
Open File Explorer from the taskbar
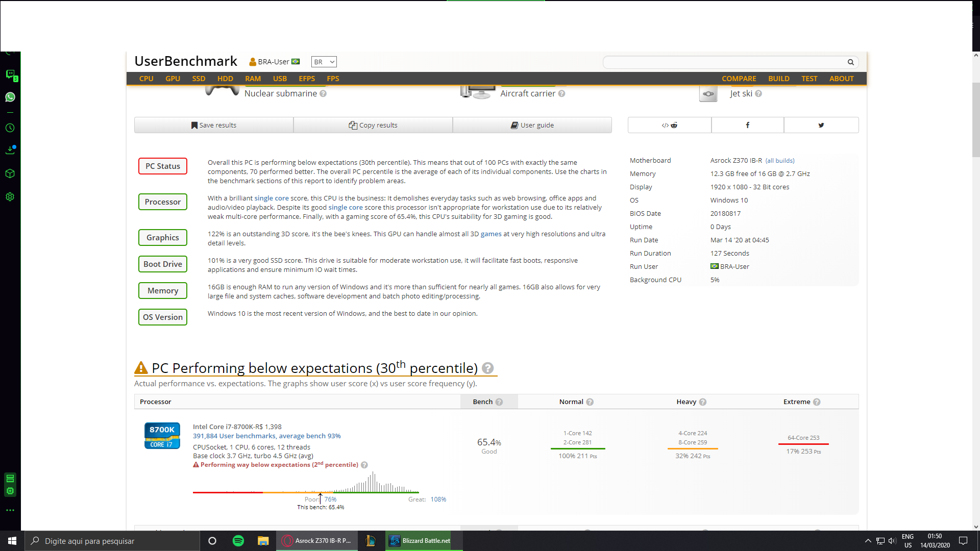click(x=263, y=541)
